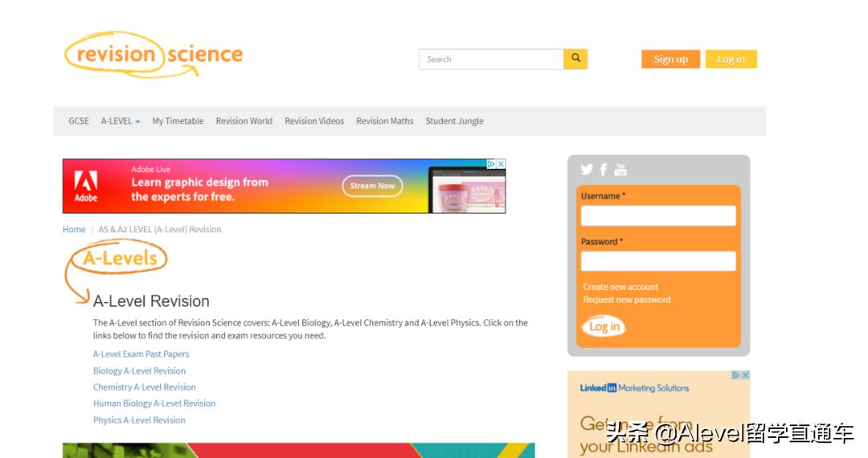Open the Facebook icon in sidebar
868x458 pixels.
tap(604, 170)
